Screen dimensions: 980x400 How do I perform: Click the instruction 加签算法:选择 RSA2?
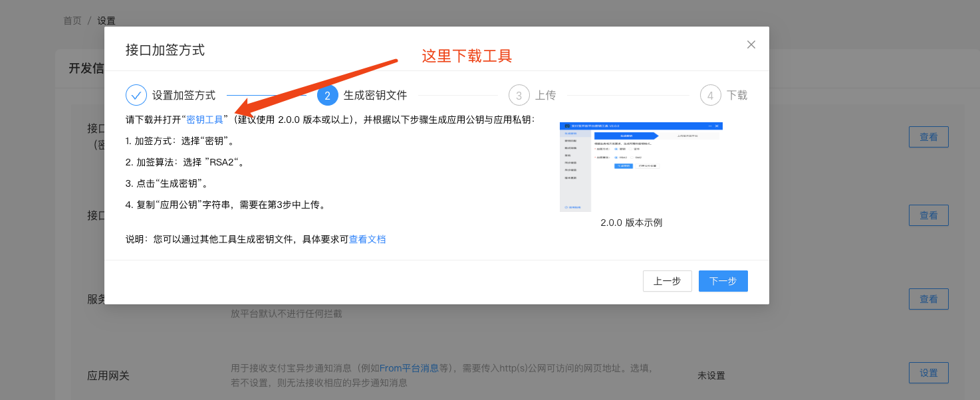[185, 162]
